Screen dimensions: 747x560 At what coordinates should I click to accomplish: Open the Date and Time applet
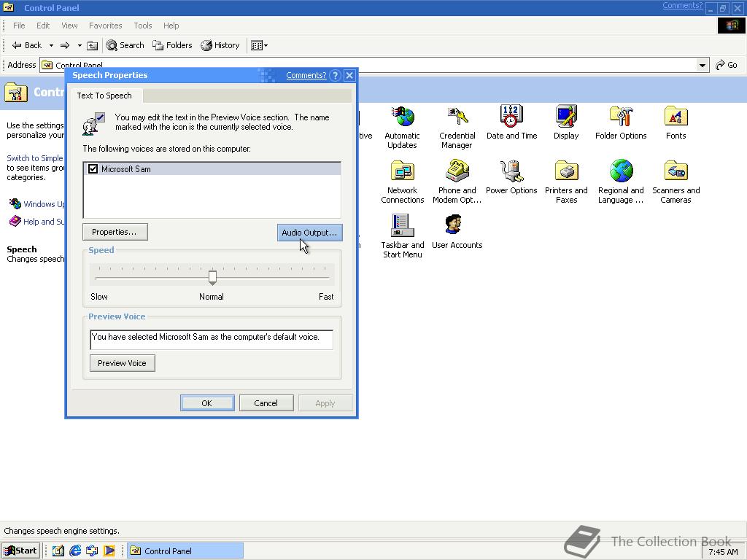click(x=511, y=122)
